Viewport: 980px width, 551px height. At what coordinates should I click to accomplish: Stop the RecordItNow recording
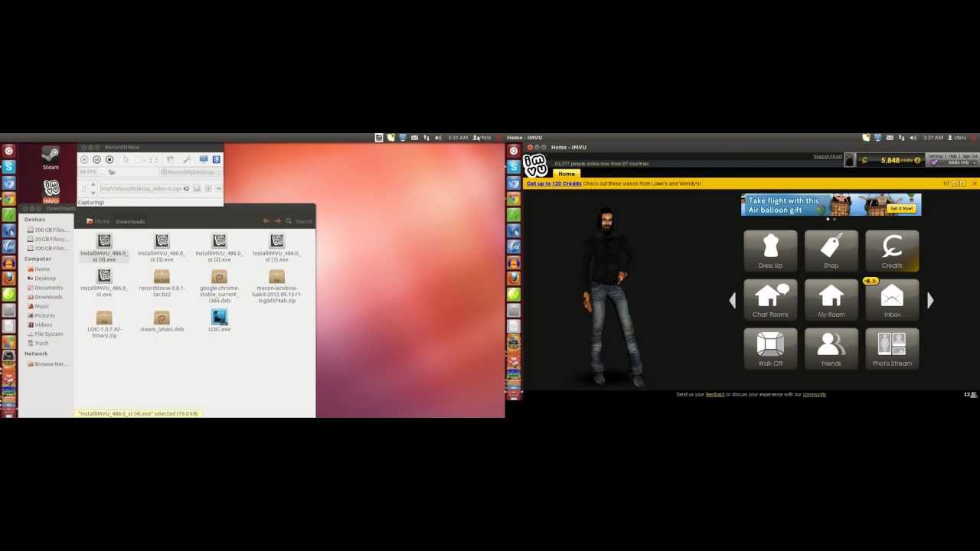[109, 159]
